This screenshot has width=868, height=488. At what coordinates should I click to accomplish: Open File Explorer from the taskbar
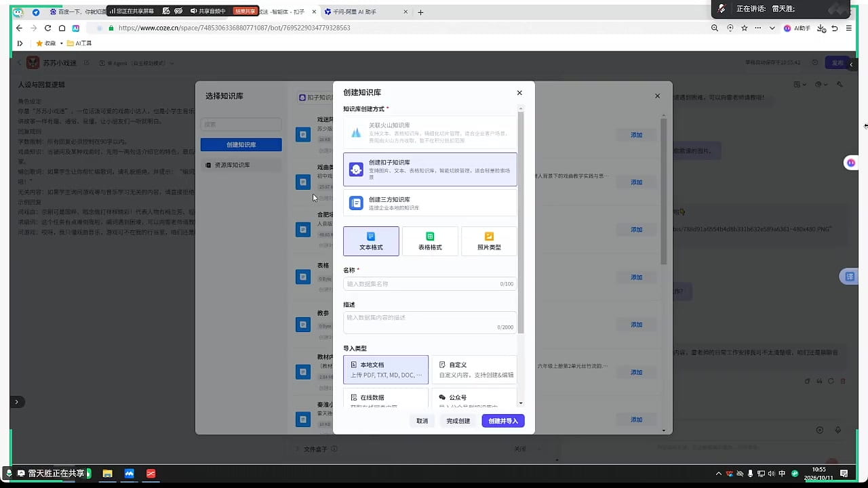(107, 473)
